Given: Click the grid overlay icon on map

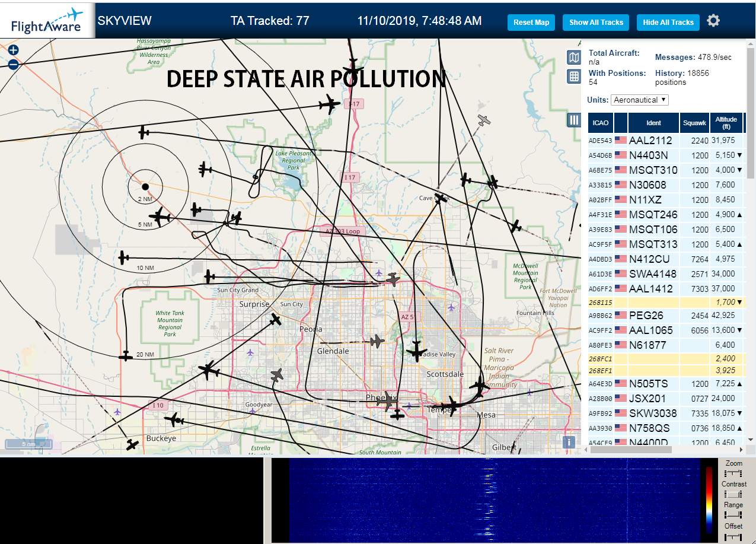Looking at the screenshot, I should click(x=574, y=76).
